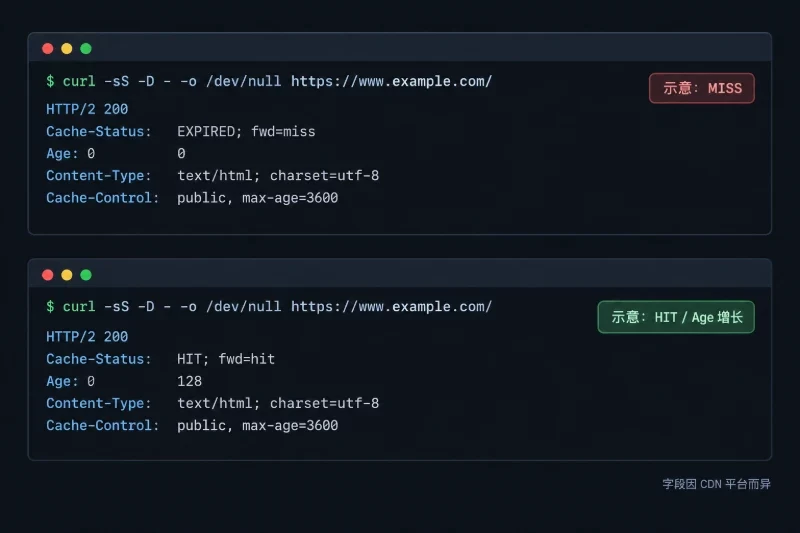
Task: Click the green maximize dot in the bottom terminal
Action: tap(86, 275)
